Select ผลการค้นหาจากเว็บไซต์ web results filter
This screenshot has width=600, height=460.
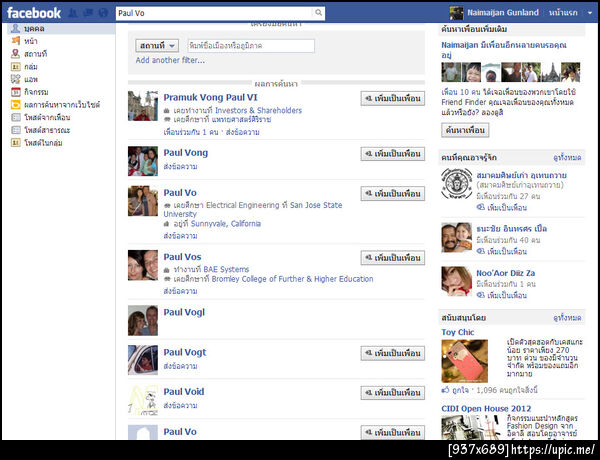(62, 104)
